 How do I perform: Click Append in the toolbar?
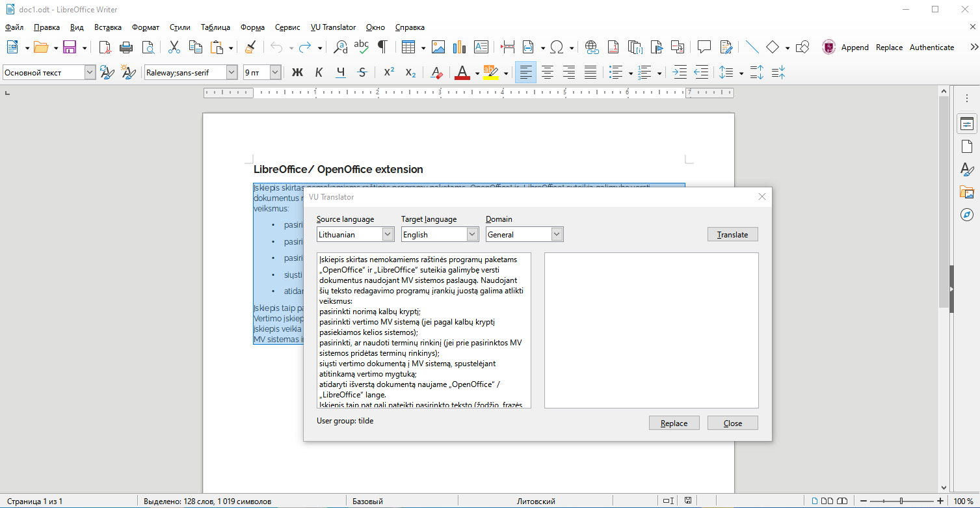855,47
